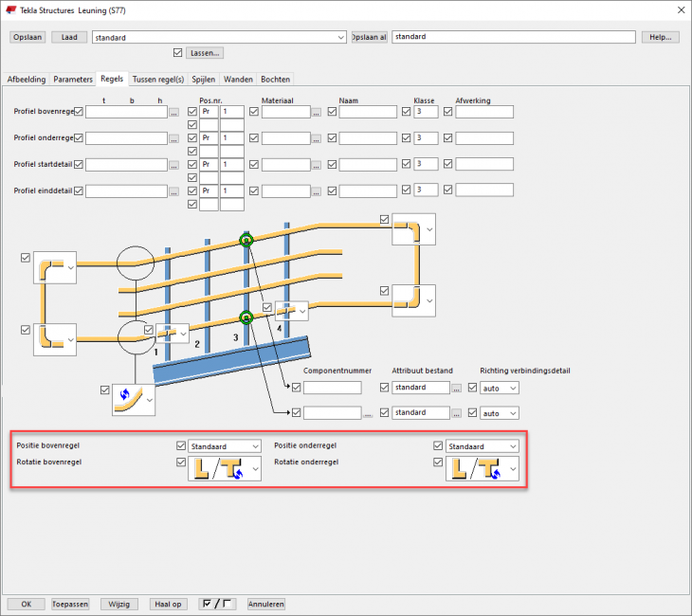The image size is (692, 616).
Task: Click the curved rail rotation icon
Action: coord(127,399)
